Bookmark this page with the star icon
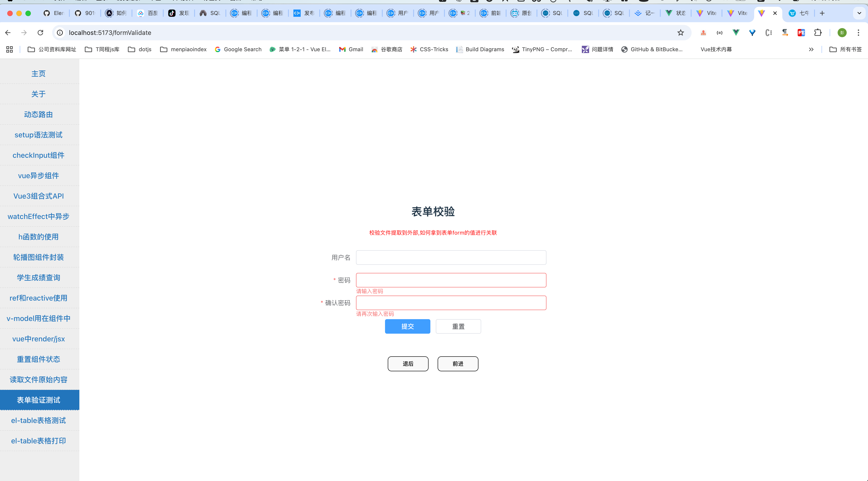The image size is (868, 481). pyautogui.click(x=681, y=33)
